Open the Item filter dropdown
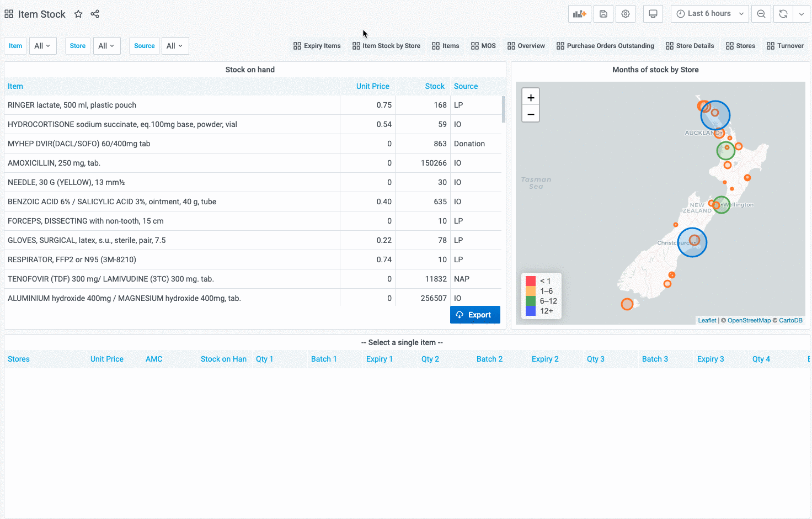This screenshot has width=812, height=519. pyautogui.click(x=42, y=46)
